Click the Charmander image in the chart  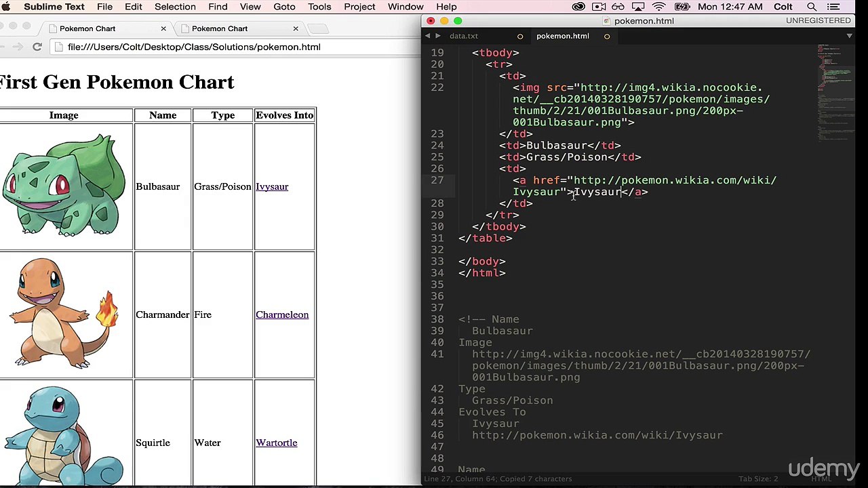click(64, 314)
